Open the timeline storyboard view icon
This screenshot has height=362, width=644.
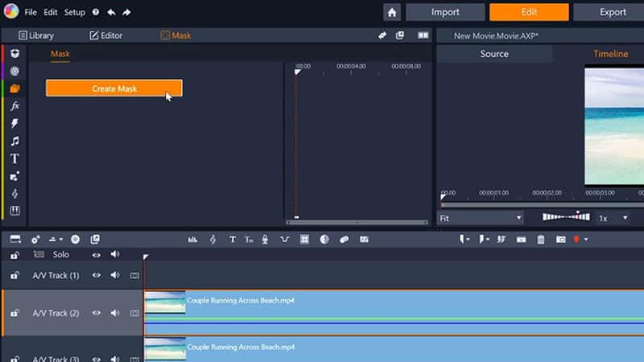coord(15,239)
